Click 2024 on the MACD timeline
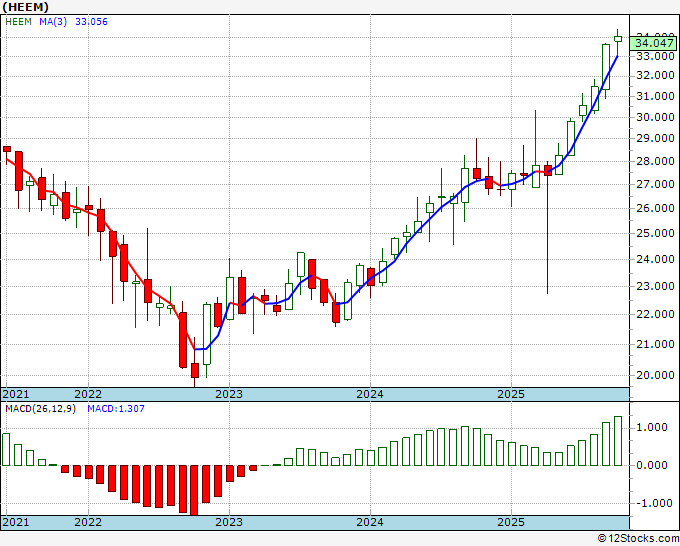 click(x=370, y=522)
